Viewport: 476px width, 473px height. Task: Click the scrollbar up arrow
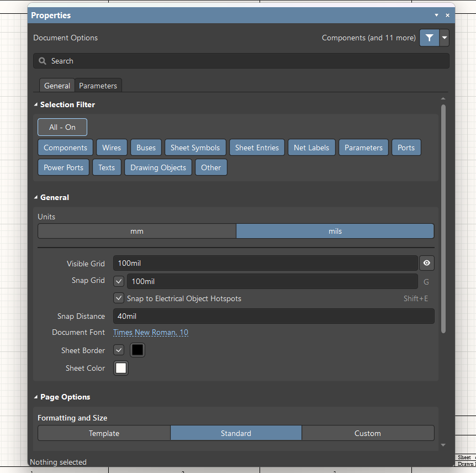coord(443,98)
